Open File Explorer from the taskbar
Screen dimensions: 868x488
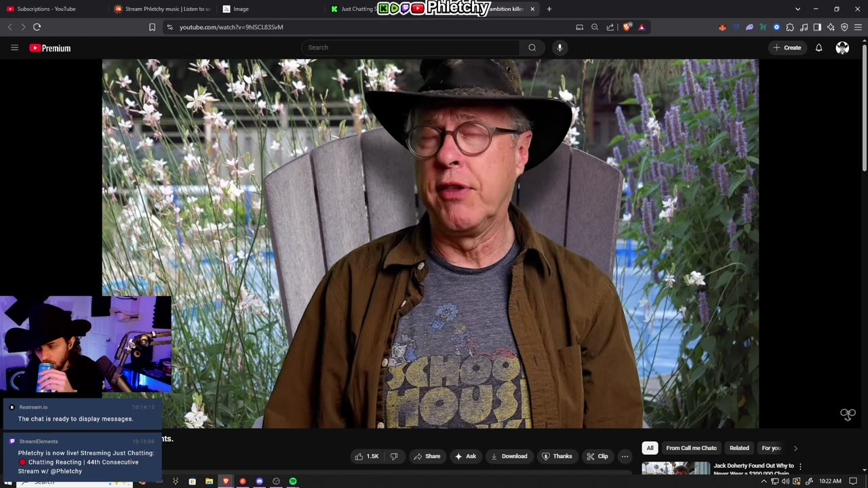[x=209, y=481]
